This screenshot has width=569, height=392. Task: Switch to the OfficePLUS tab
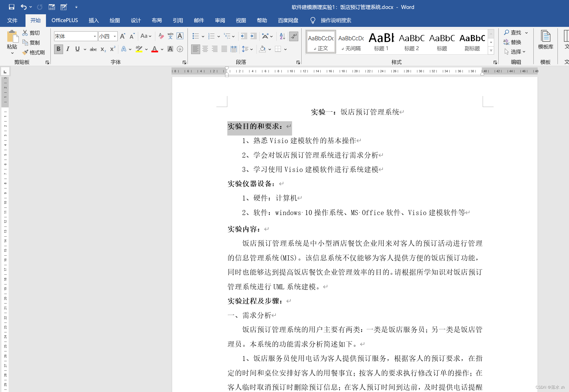pos(65,20)
